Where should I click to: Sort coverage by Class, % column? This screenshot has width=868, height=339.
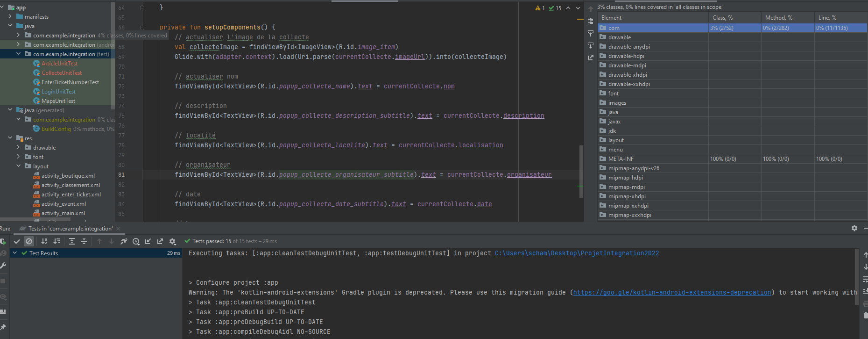tap(734, 17)
